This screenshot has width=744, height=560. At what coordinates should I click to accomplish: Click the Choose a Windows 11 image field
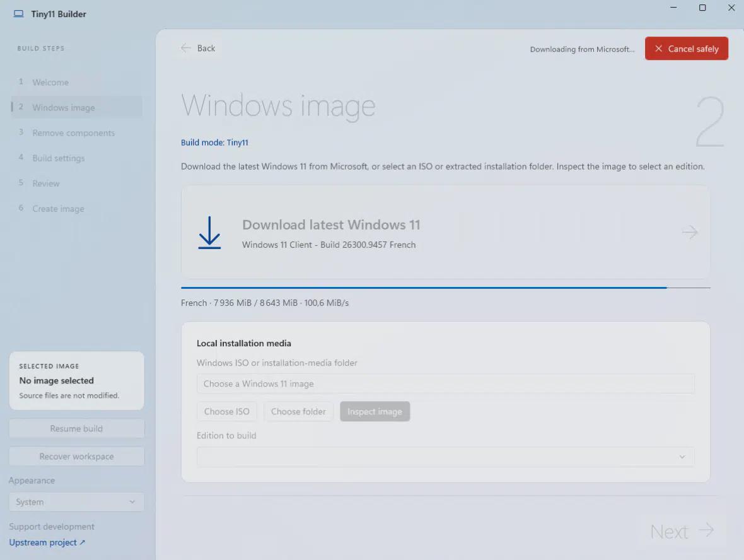click(x=446, y=383)
